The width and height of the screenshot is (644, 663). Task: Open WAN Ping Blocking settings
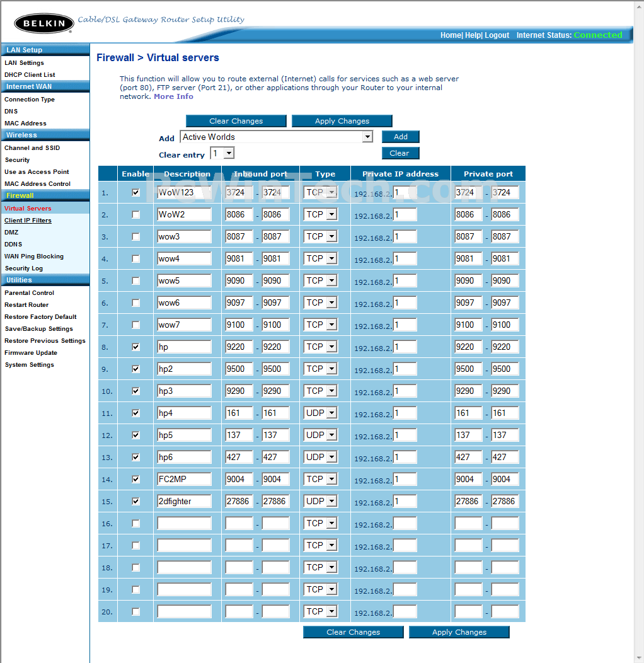[x=34, y=257]
